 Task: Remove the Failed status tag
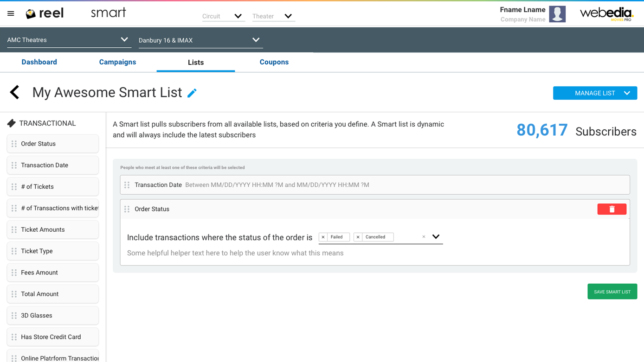(323, 237)
